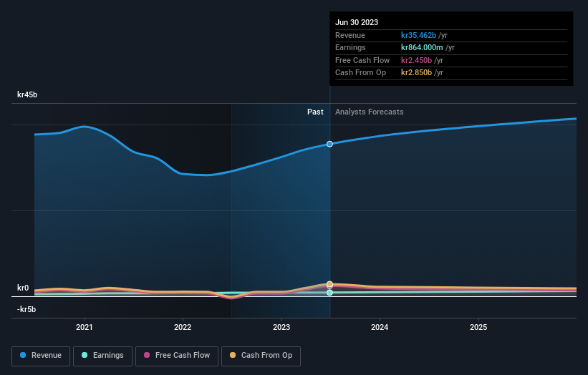The height and width of the screenshot is (375, 588).
Task: Select the orange Cash From Op data point
Action: pos(329,284)
